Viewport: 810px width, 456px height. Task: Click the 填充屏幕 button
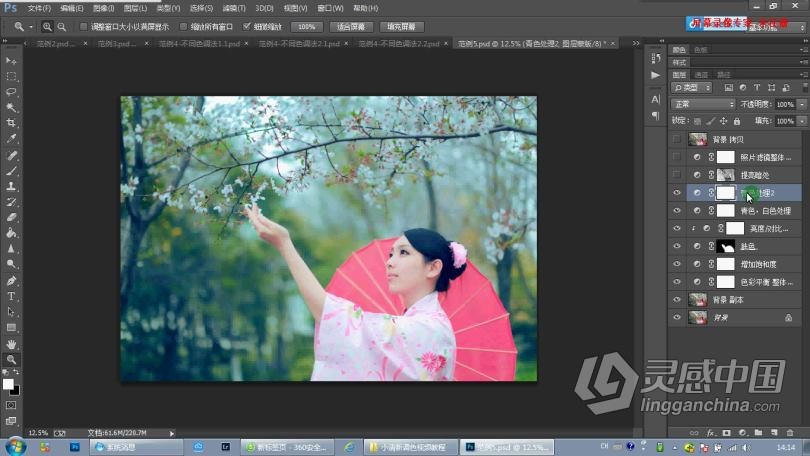[401, 27]
